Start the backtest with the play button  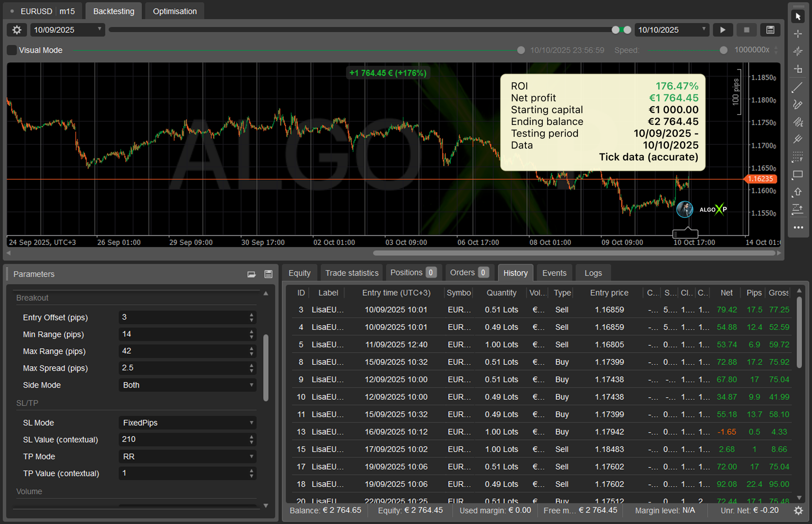click(723, 30)
